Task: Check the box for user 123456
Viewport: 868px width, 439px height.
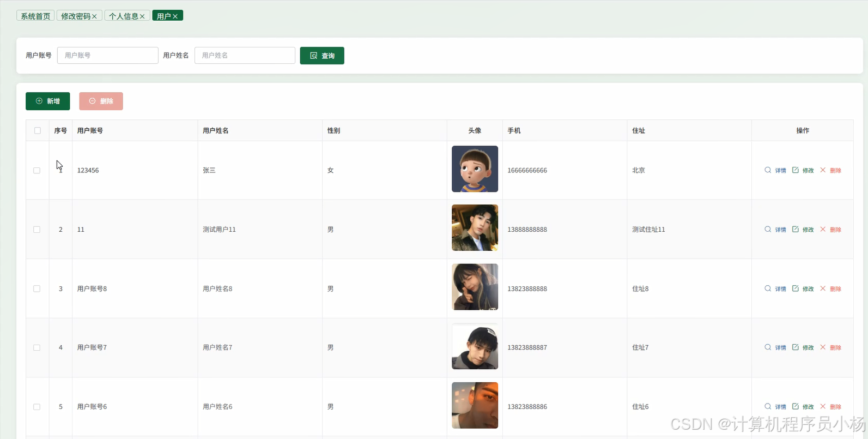Action: (37, 170)
